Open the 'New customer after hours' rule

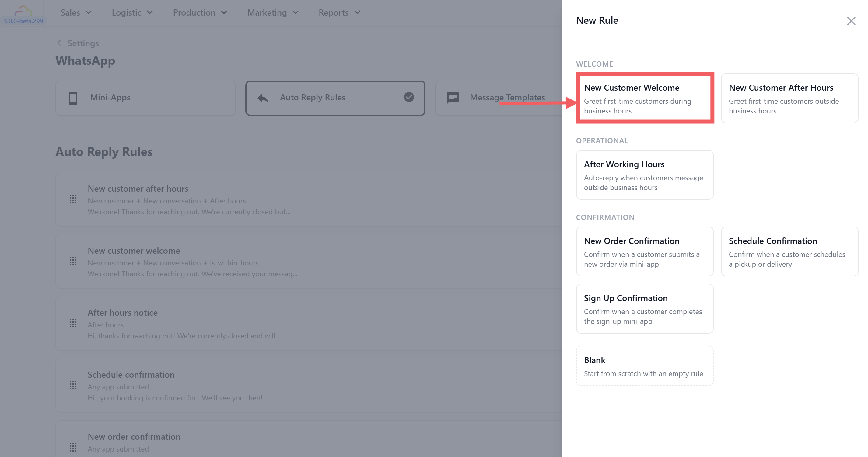[x=308, y=199]
